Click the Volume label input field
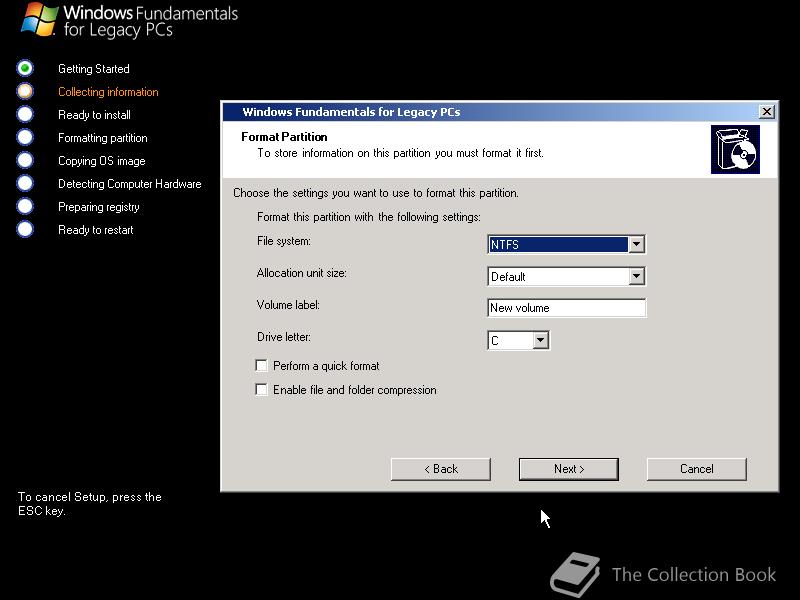Image resolution: width=800 pixels, height=600 pixels. point(566,308)
